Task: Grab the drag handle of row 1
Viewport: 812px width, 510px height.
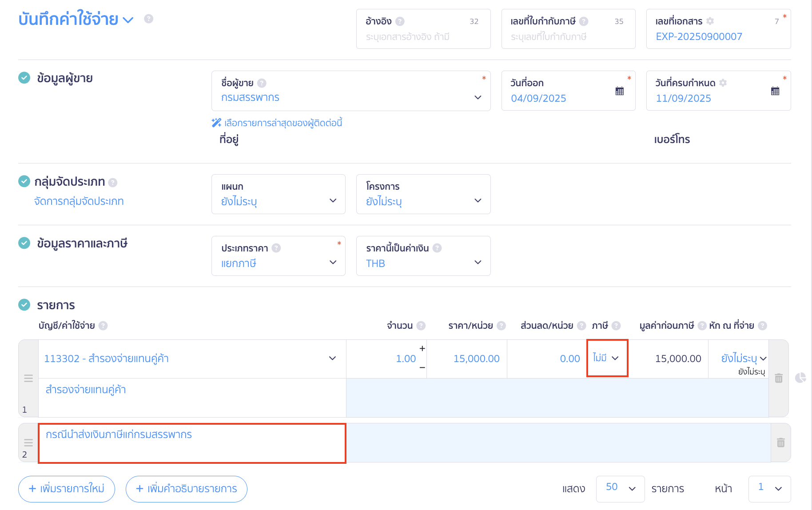Action: 28,378
